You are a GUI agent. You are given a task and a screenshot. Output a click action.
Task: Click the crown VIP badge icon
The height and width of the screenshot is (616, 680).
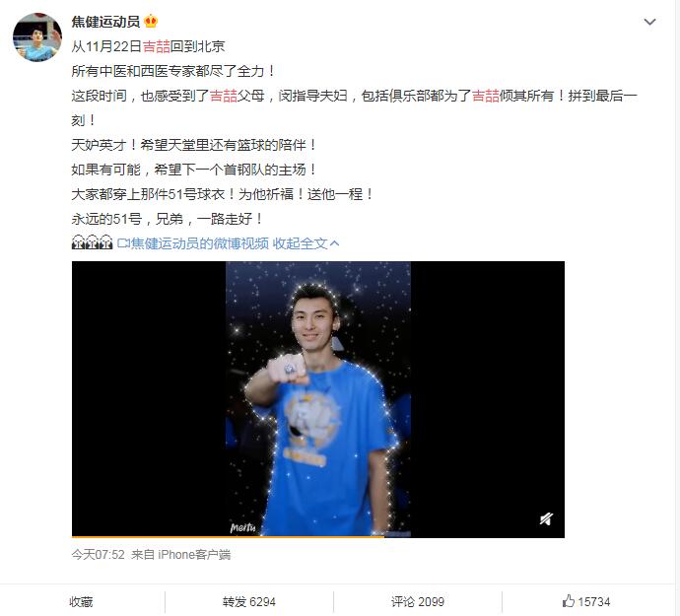[151, 21]
